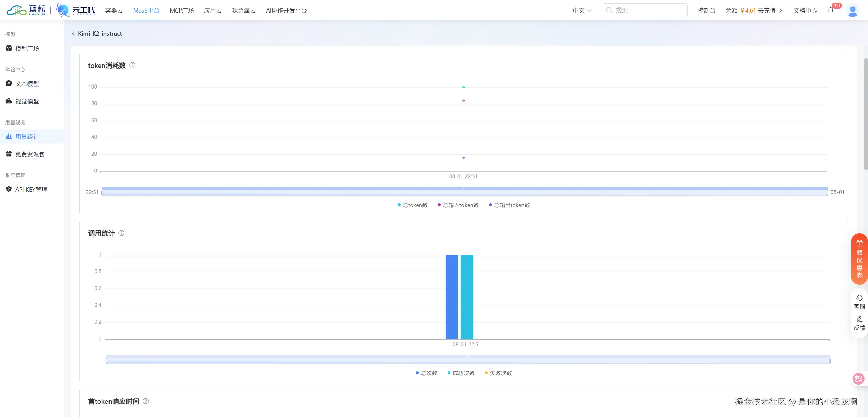Switch to the MCP广场 tab
This screenshot has width=868, height=417.
(181, 11)
